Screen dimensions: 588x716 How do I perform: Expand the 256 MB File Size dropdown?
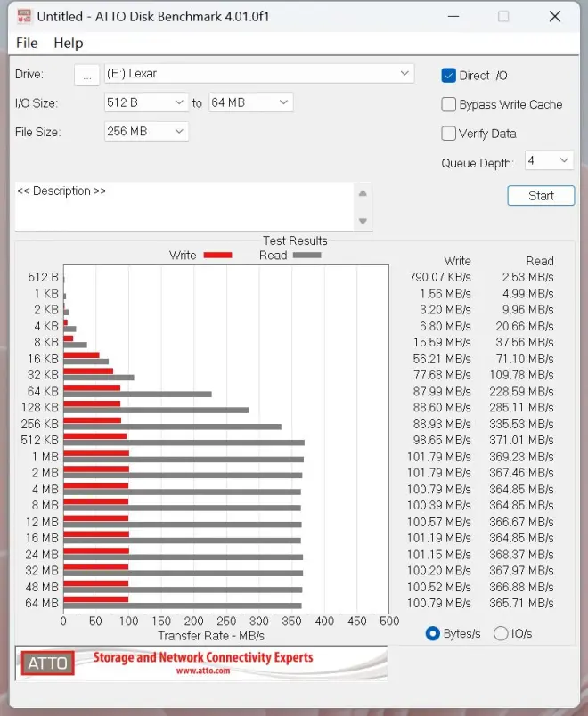pos(146,132)
